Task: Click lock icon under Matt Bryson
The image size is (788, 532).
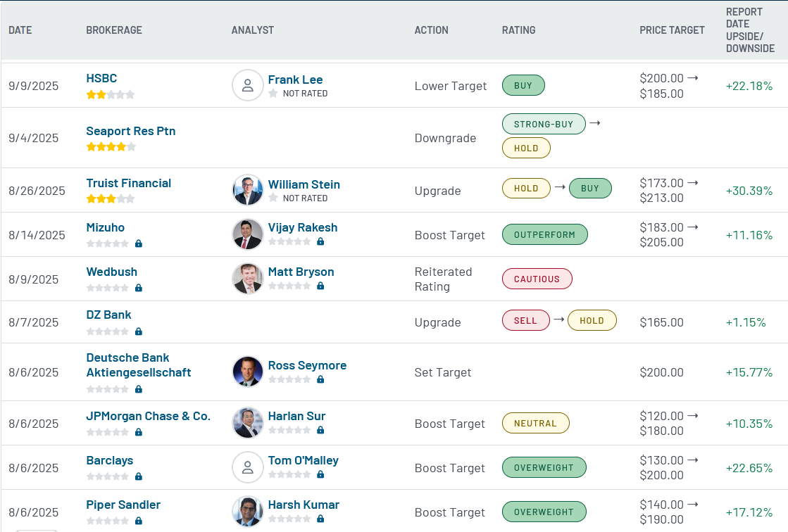Action: coord(320,286)
